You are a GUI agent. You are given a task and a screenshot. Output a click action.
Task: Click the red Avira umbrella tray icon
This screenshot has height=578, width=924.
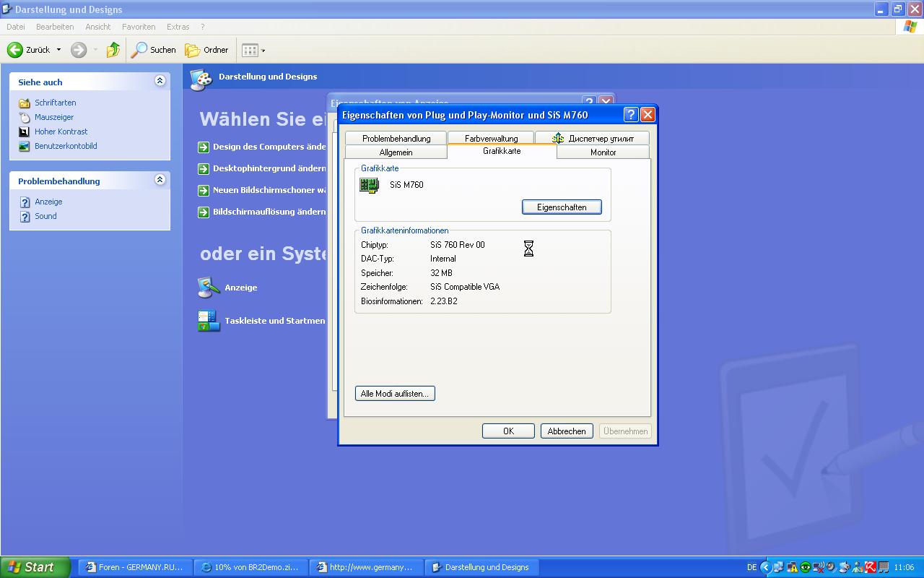tap(870, 567)
